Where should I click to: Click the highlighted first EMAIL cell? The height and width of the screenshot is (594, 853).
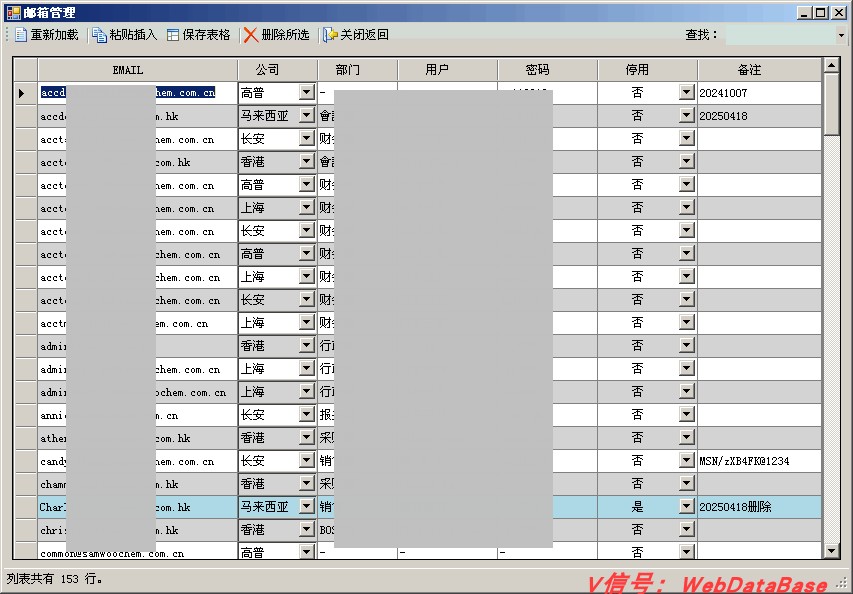point(138,93)
